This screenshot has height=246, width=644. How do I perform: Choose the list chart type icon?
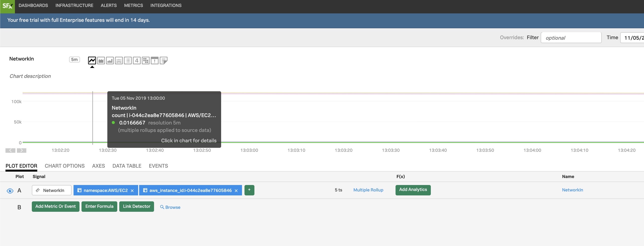(x=128, y=60)
